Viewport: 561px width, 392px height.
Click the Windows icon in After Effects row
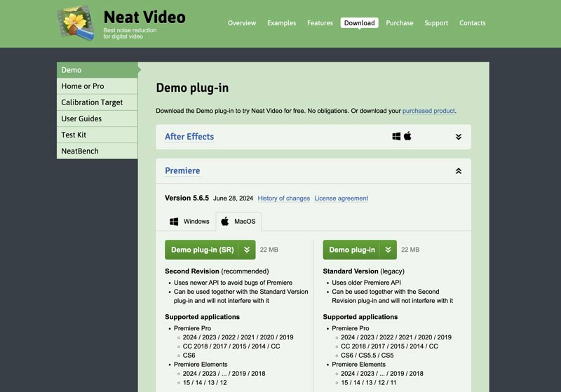pos(396,137)
